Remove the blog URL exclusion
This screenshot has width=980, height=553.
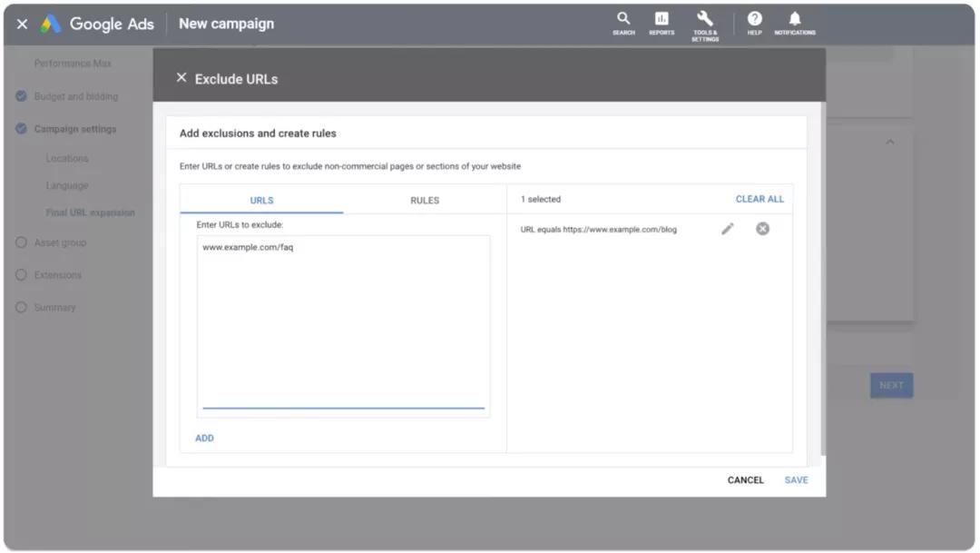[x=762, y=229]
